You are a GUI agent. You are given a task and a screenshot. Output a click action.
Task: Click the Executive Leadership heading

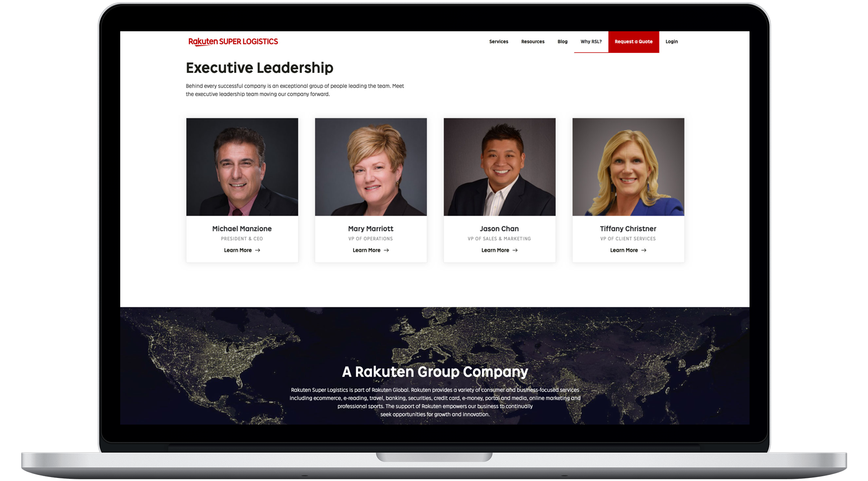[x=260, y=68]
